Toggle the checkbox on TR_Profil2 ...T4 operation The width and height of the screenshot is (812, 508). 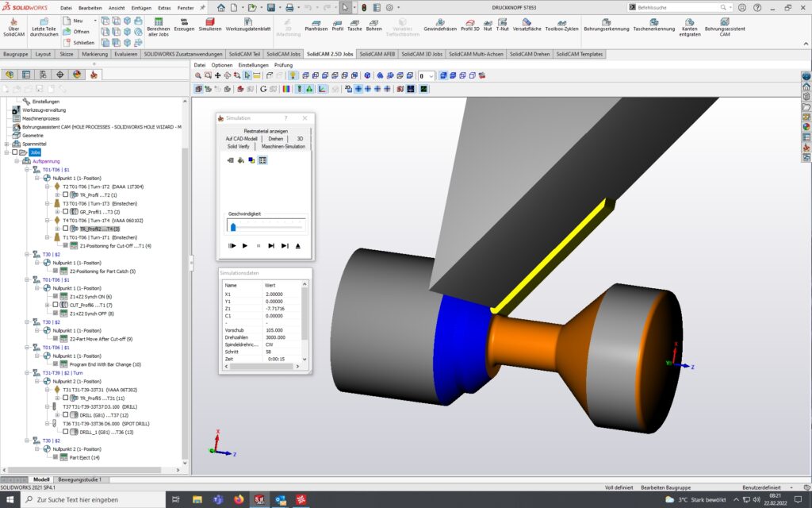click(x=66, y=228)
